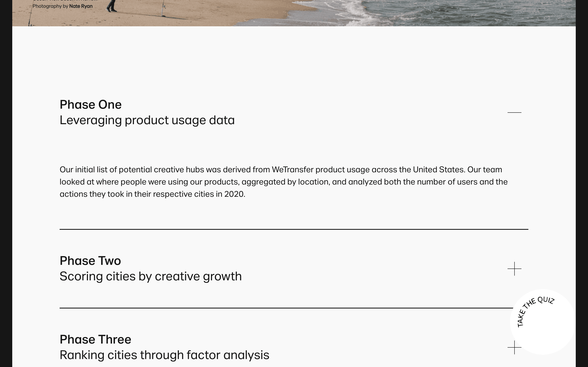Click the divider line below Phase One
Viewport: 588px width, 367px height.
(x=294, y=229)
